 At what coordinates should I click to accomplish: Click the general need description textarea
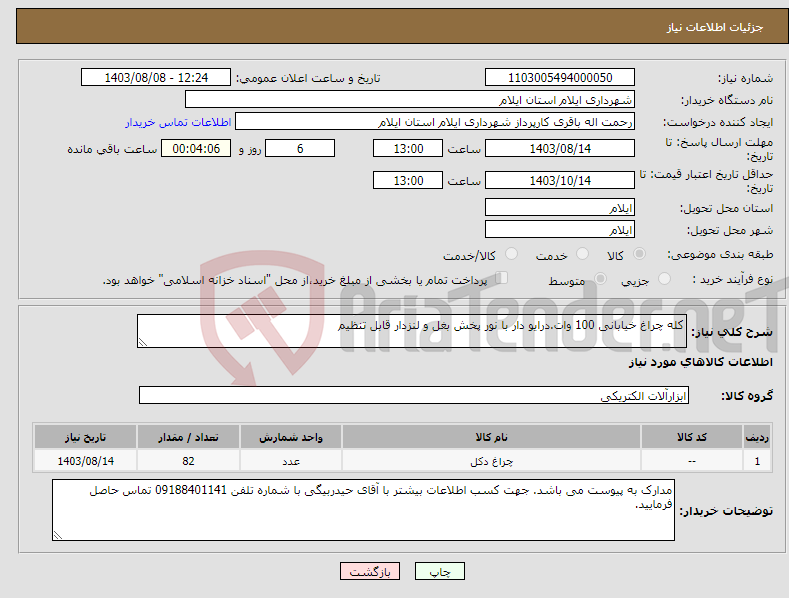pyautogui.click(x=412, y=331)
